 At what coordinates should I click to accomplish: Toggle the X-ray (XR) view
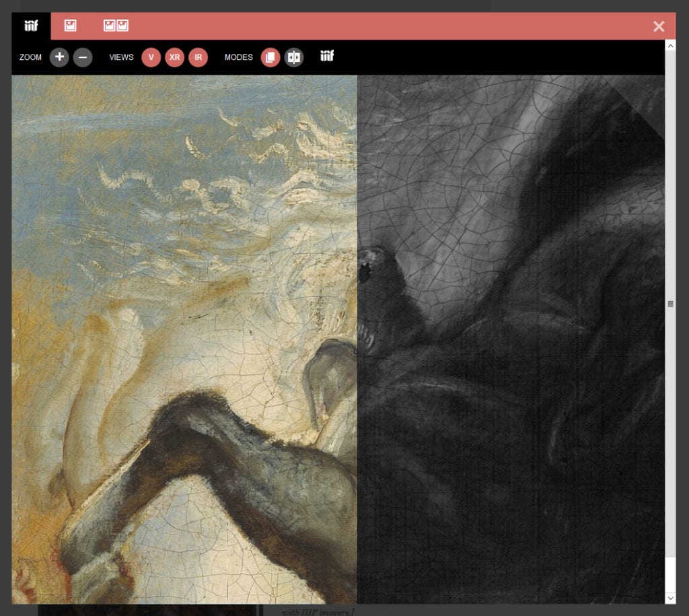174,57
